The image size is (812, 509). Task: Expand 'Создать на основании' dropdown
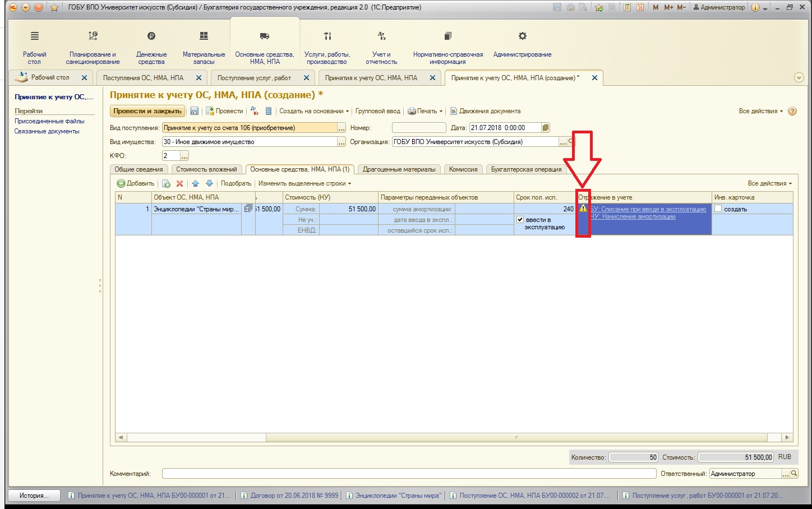click(314, 111)
